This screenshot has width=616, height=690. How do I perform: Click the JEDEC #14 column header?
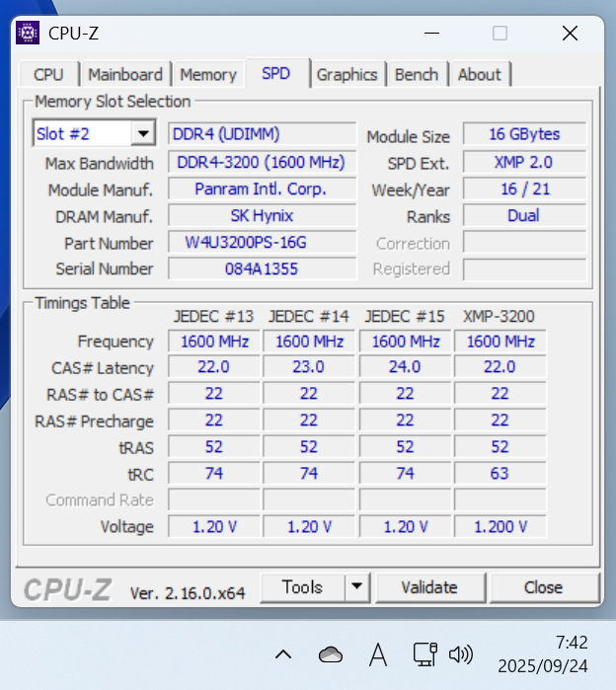click(x=309, y=317)
